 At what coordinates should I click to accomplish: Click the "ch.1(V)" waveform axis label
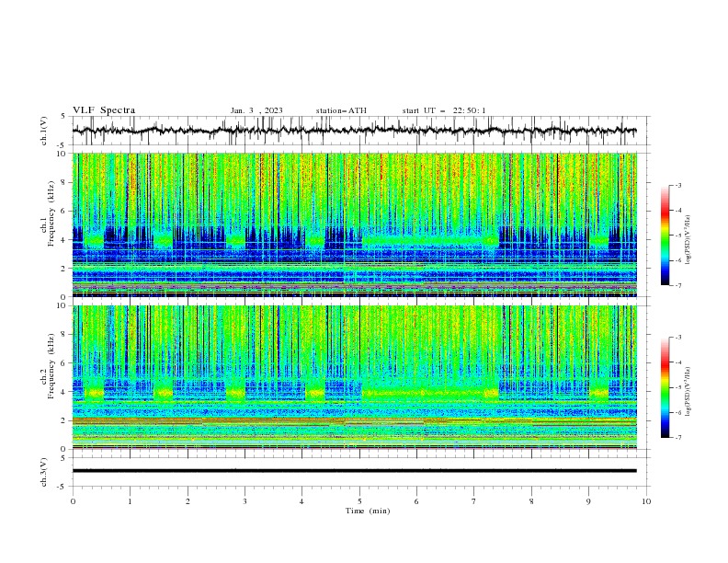coord(44,131)
